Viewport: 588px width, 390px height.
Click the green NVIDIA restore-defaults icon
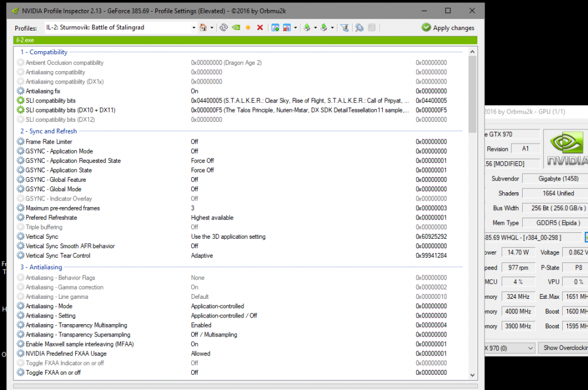(236, 28)
